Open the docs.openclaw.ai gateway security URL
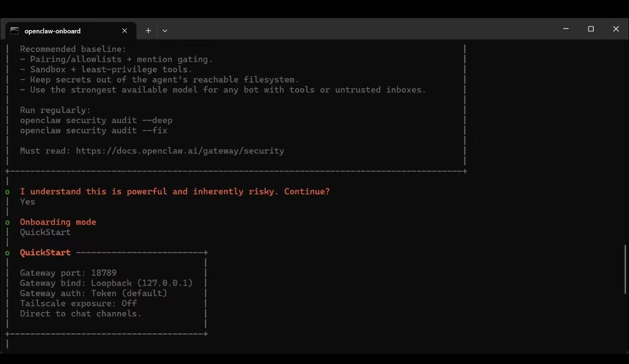 coord(180,151)
